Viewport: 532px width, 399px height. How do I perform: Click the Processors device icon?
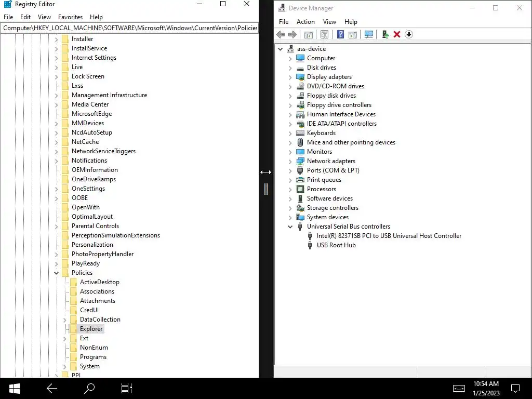click(300, 189)
